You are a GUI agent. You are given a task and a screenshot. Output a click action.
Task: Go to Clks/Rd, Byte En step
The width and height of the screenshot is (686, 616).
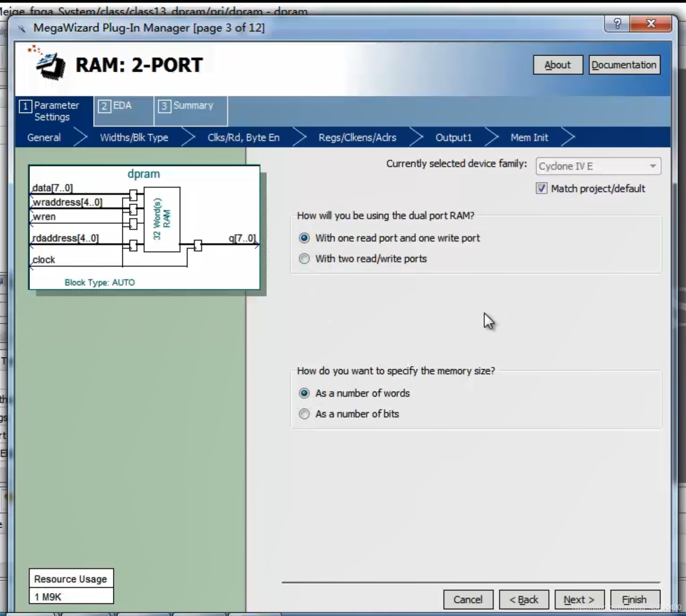click(243, 138)
